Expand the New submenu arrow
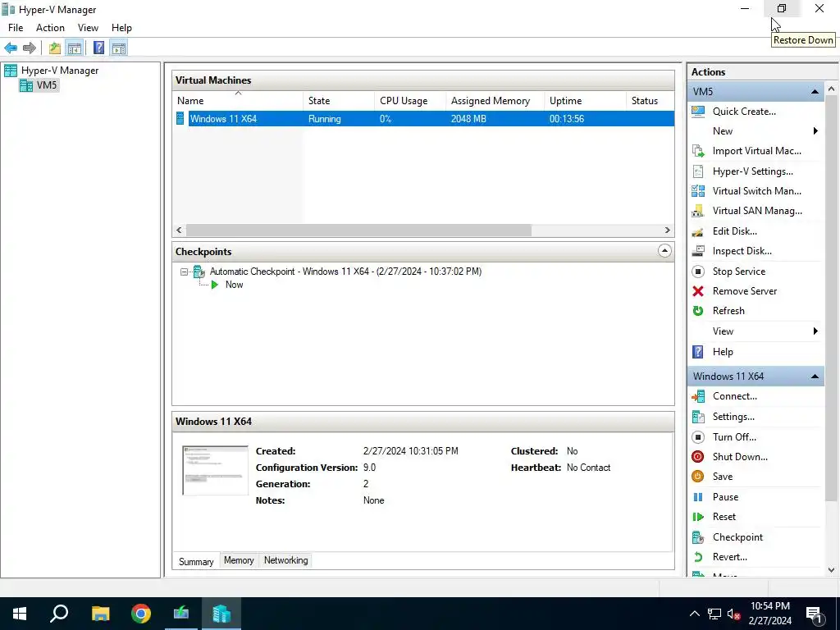The height and width of the screenshot is (630, 840). (815, 131)
